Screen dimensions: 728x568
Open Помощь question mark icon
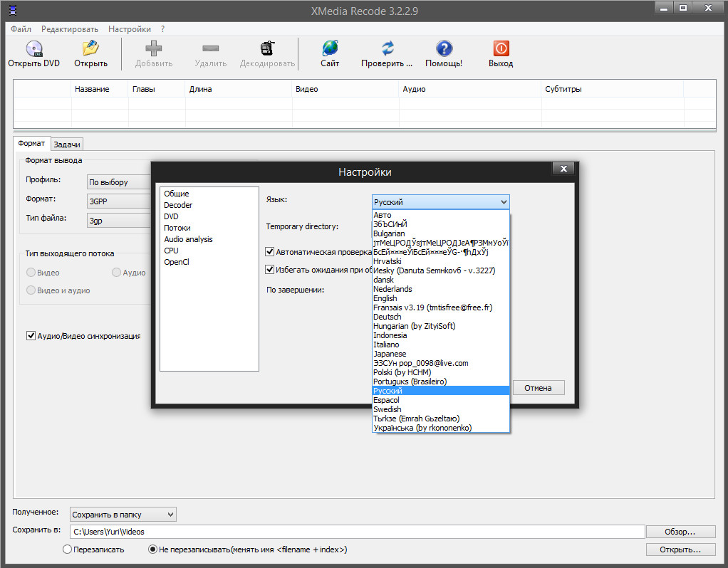(x=444, y=48)
